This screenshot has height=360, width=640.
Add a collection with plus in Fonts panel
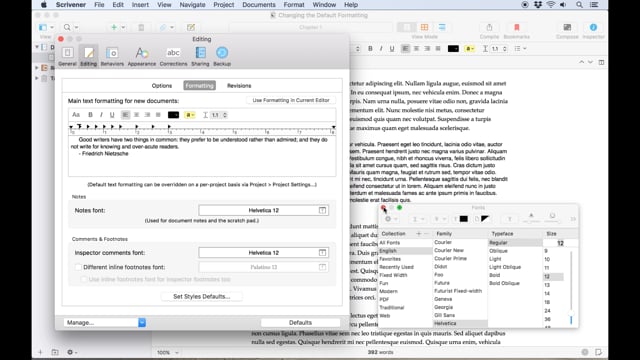click(418, 234)
